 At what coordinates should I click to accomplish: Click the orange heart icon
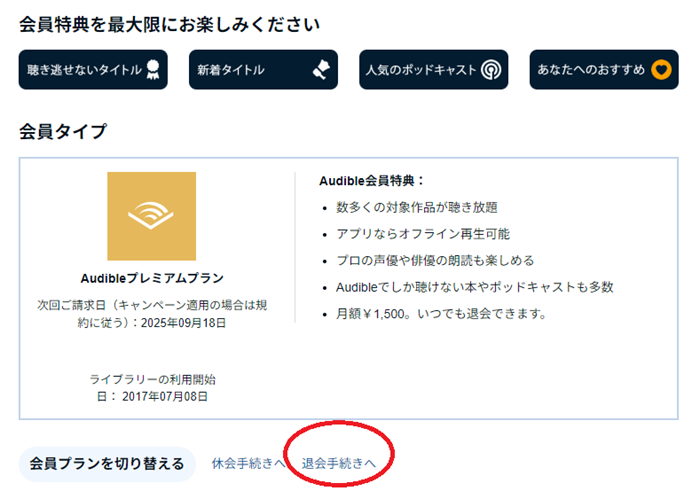(x=661, y=70)
